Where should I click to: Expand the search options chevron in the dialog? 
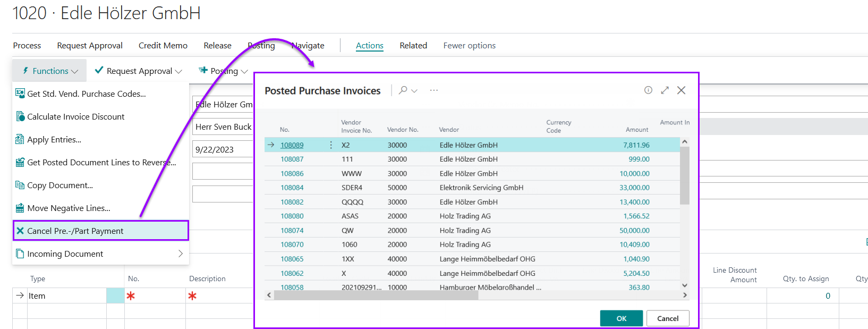[414, 91]
